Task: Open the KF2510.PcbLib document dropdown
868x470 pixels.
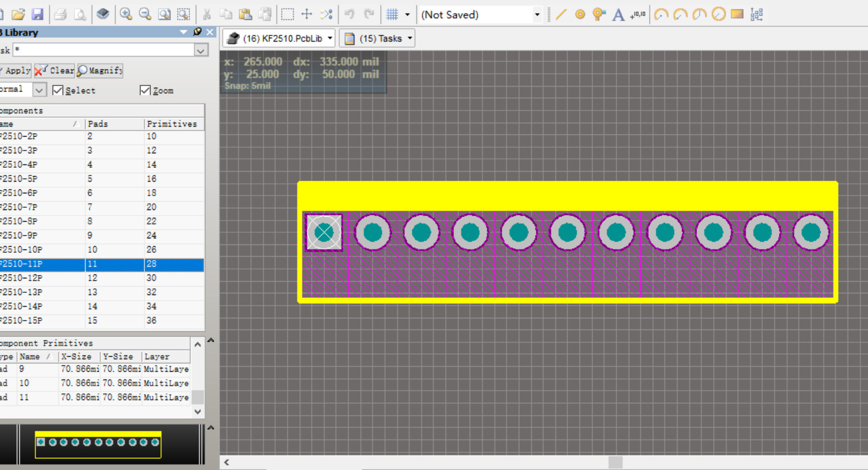Action: point(330,38)
